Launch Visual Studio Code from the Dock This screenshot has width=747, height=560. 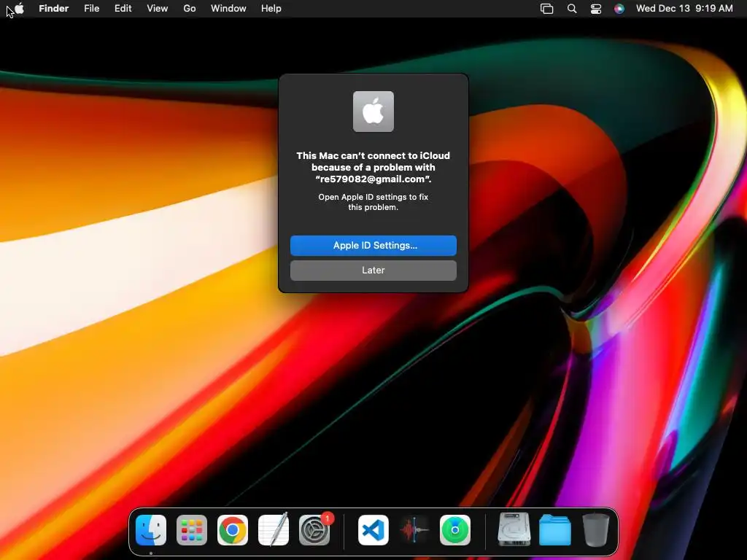(x=373, y=530)
